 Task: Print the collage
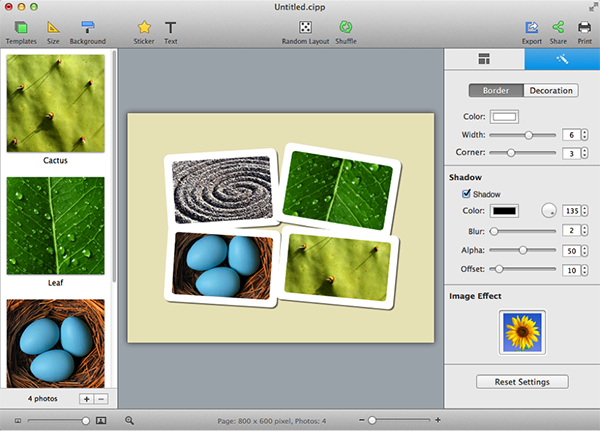[584, 28]
